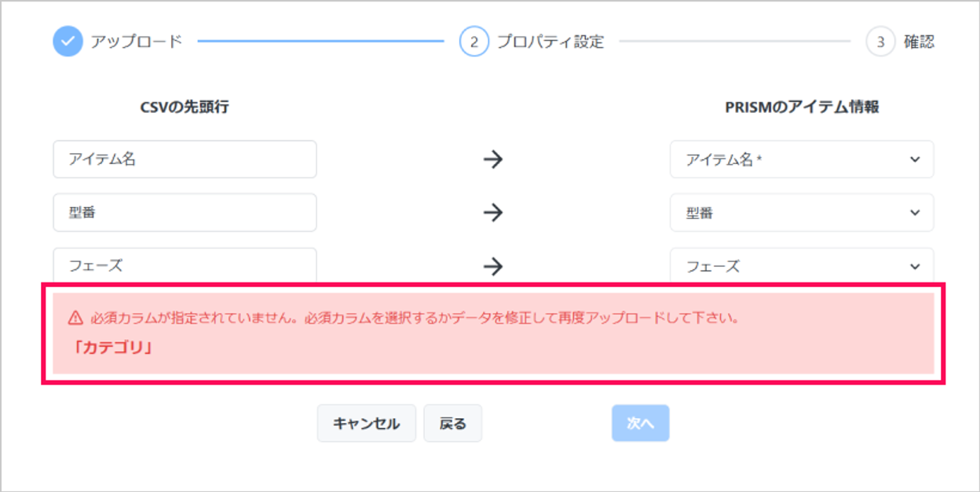Click the アイテム名 CSV header field
Viewport: 980px width, 492px height.
[x=185, y=159]
